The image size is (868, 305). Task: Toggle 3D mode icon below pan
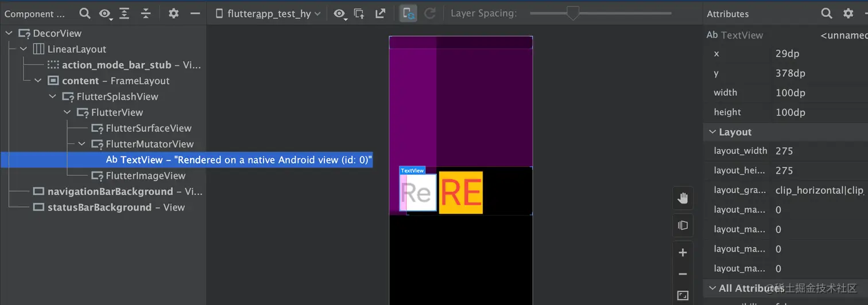[683, 225]
